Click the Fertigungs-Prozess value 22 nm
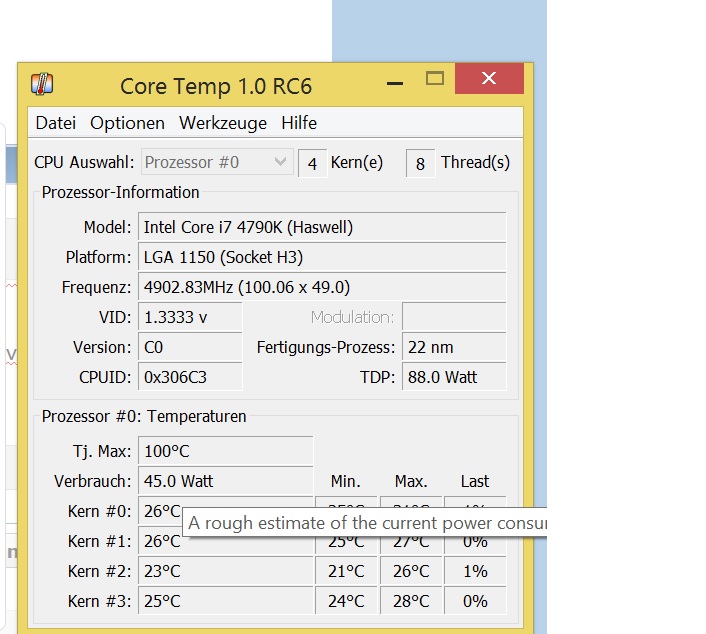Image resolution: width=706 pixels, height=634 pixels. pos(454,347)
